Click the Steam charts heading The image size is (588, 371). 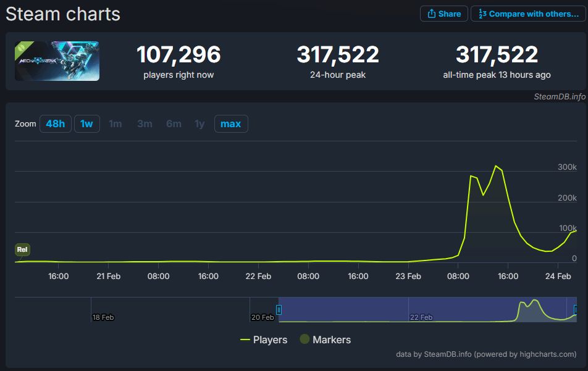point(63,14)
